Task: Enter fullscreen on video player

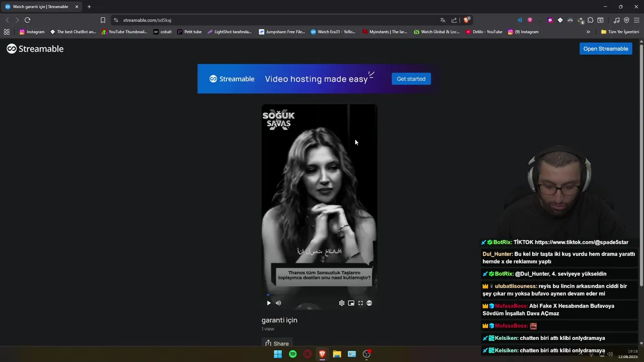Action: (x=360, y=303)
